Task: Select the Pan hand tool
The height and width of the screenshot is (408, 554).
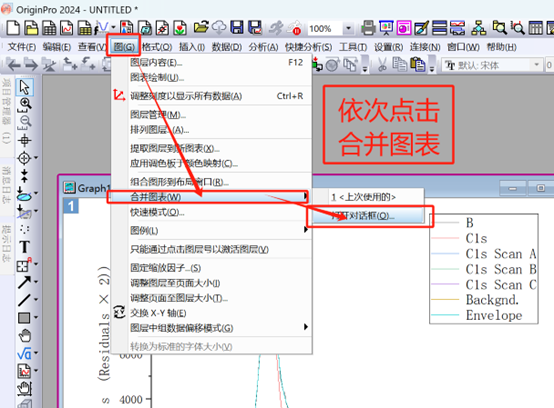Action: (x=24, y=336)
